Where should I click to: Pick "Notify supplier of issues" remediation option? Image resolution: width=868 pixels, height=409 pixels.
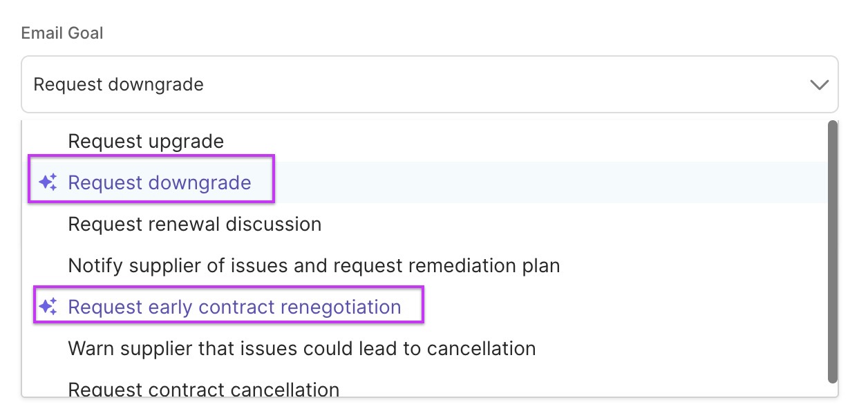(x=314, y=265)
